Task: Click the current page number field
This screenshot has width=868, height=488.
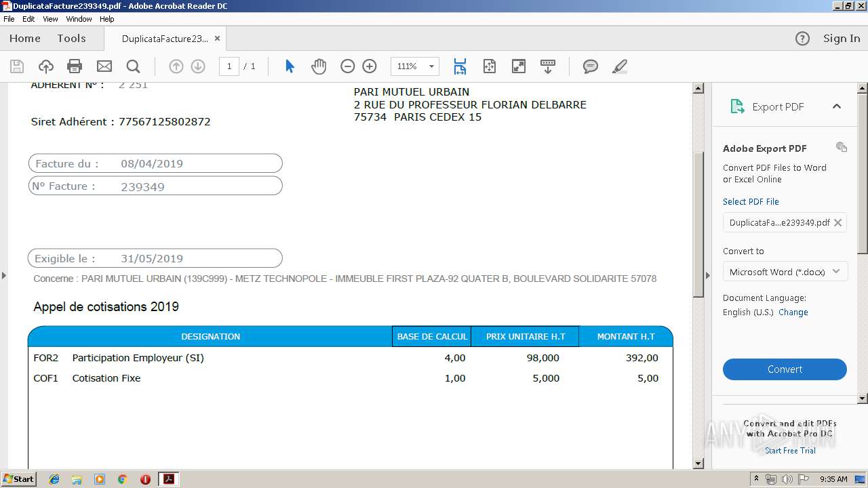Action: 229,66
